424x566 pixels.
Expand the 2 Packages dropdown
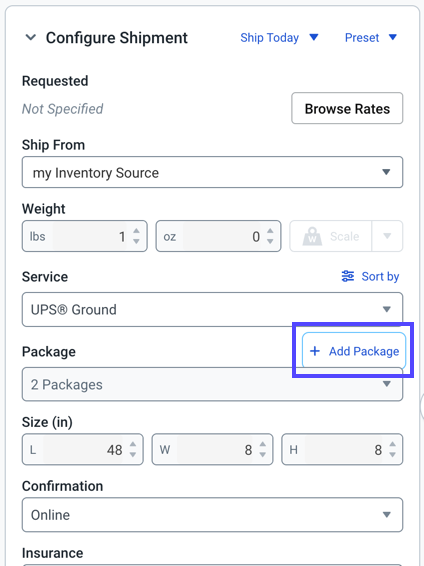click(x=212, y=384)
